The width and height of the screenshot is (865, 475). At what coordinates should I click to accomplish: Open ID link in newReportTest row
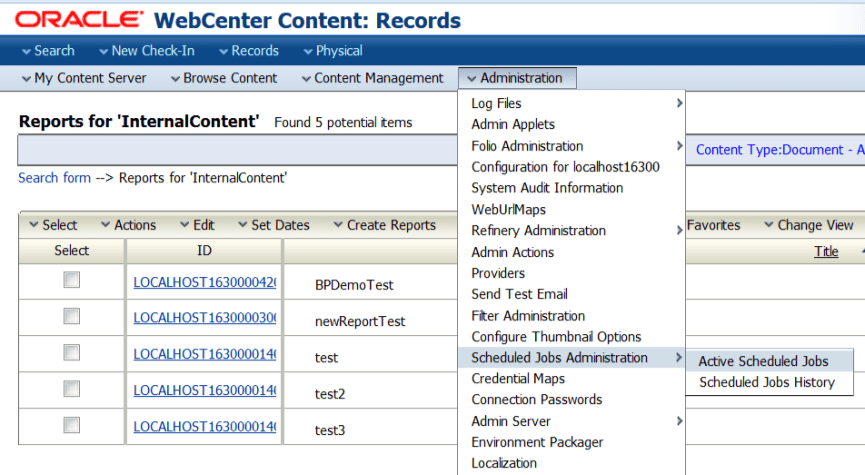point(205,318)
